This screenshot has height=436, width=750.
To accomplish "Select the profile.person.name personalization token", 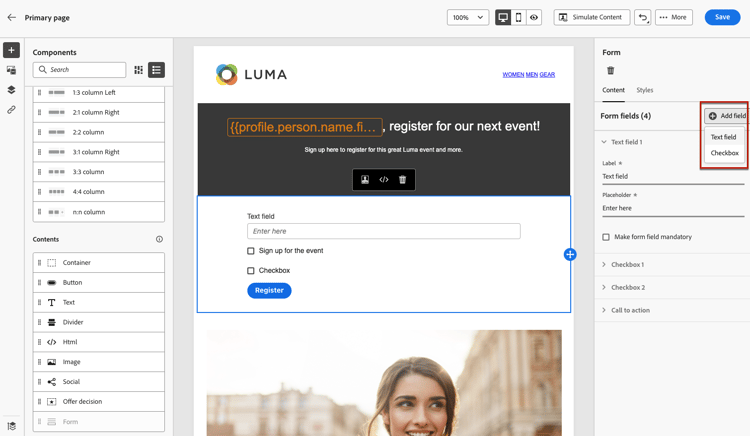I will tap(305, 127).
